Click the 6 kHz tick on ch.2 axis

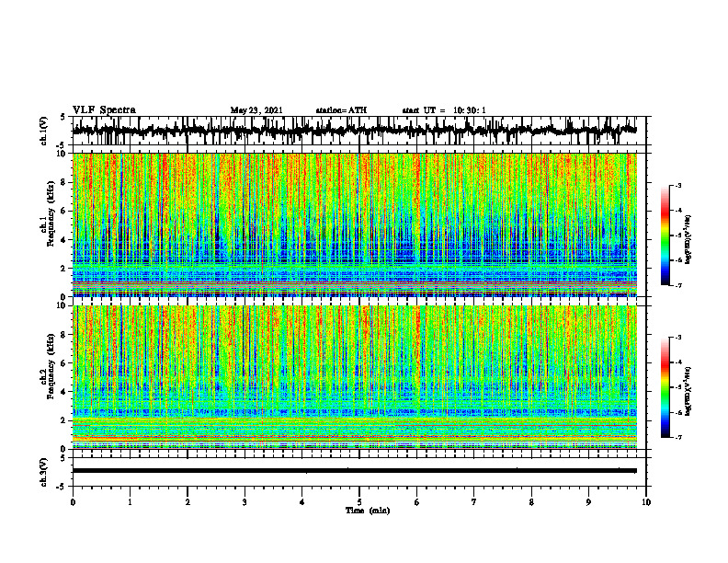click(64, 363)
